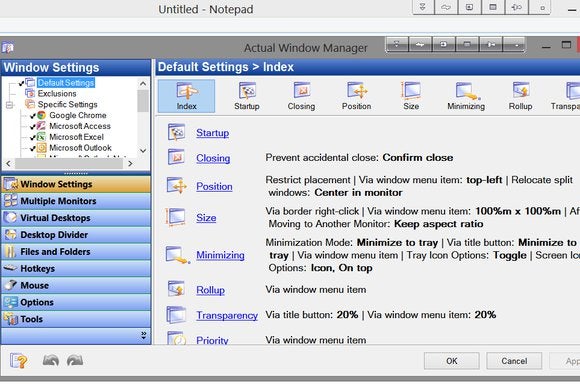Viewport: 580px width, 388px height.
Task: Click the fifth extra title button in Notepad
Action: pos(516,7)
